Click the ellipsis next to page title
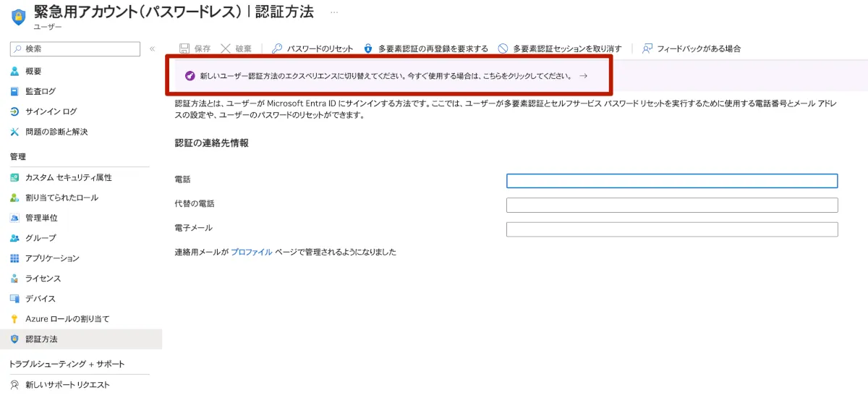This screenshot has height=411, width=868. coord(334,13)
